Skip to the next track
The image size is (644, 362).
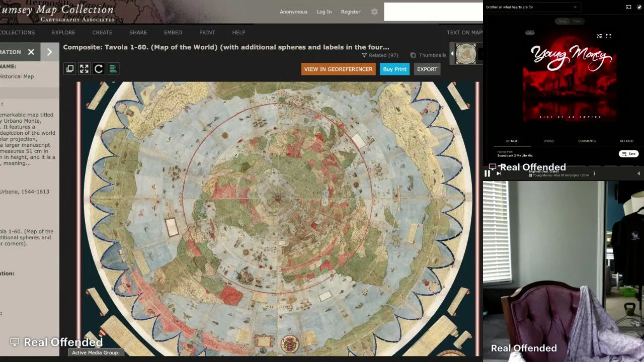click(x=499, y=173)
